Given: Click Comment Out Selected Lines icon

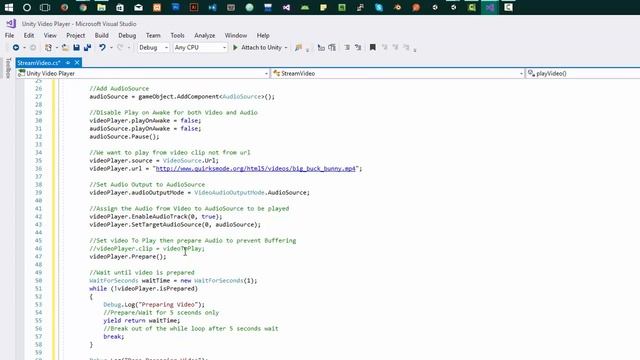Looking at the screenshot, I should tap(347, 48).
